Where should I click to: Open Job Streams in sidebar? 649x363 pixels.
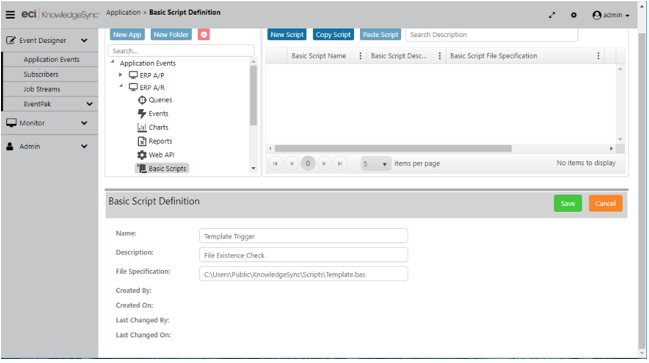tap(42, 89)
